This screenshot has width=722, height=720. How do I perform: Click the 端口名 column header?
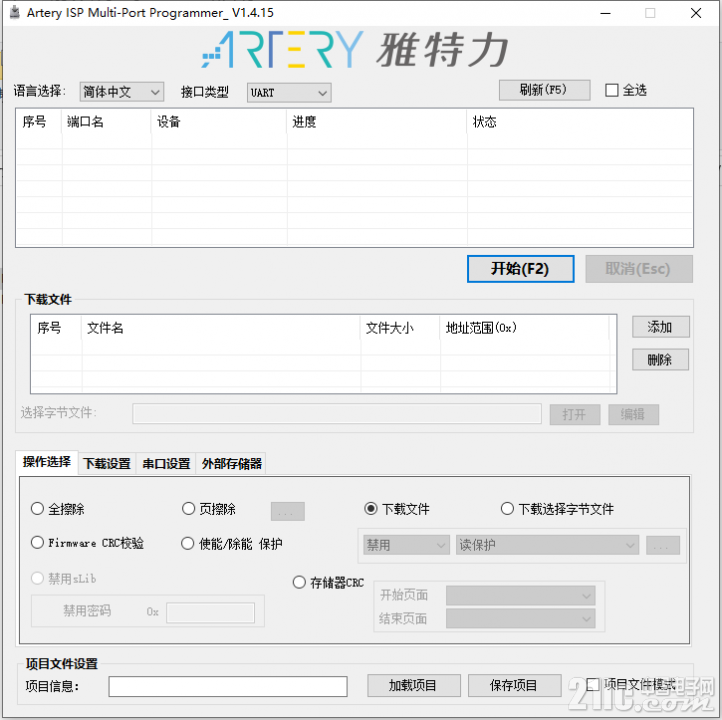point(106,122)
